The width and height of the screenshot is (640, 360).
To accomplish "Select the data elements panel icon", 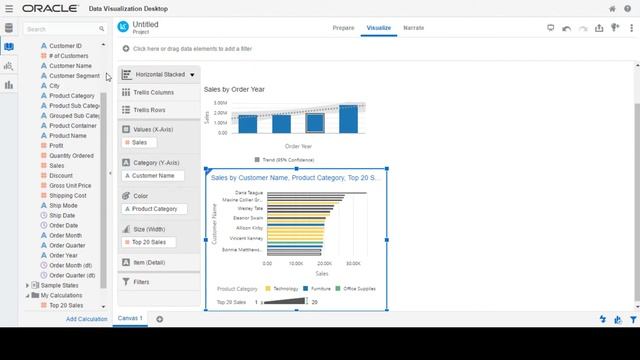I will click(x=9, y=47).
